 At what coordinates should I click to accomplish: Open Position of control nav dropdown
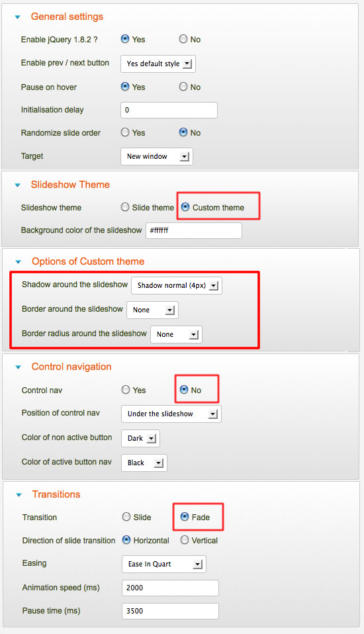tap(171, 414)
